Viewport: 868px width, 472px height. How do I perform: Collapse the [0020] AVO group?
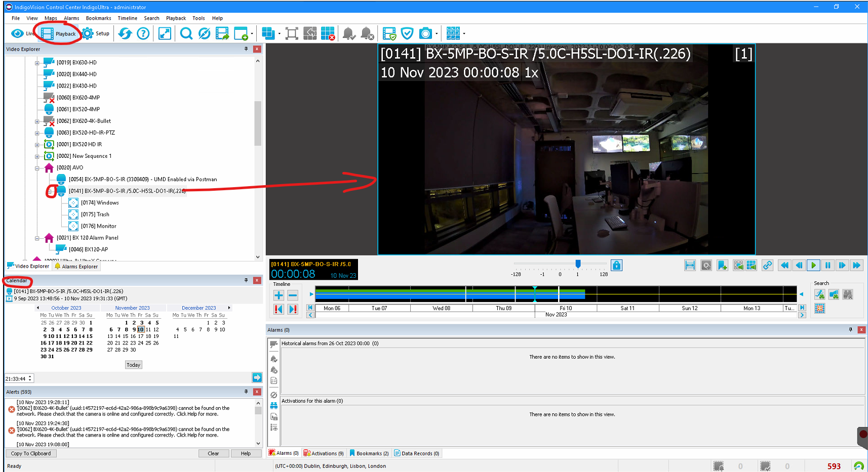pos(37,167)
